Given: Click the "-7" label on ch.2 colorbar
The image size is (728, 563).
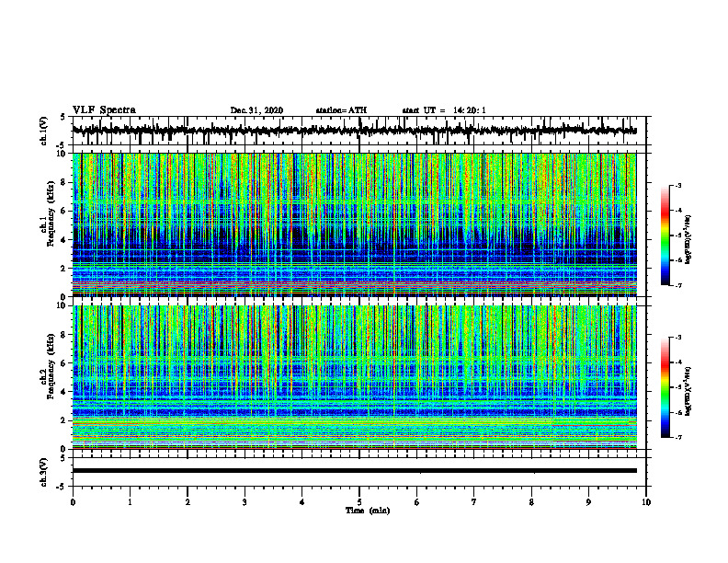Looking at the screenshot, I should [x=678, y=437].
